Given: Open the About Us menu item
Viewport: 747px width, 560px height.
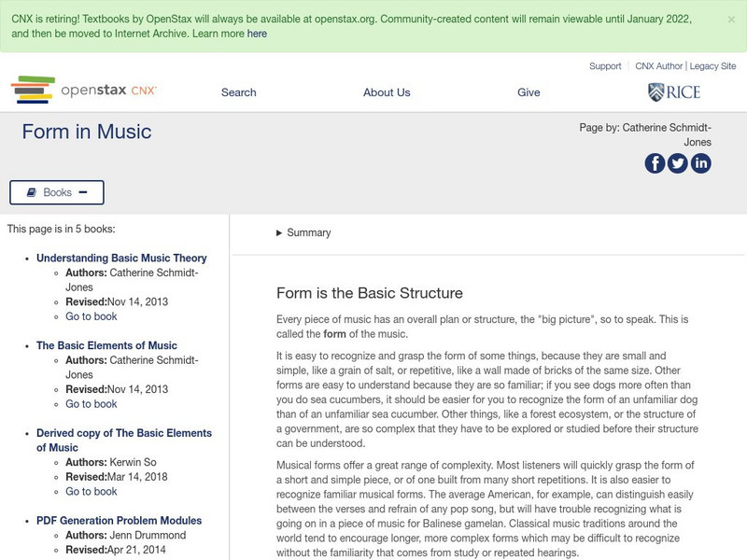Looking at the screenshot, I should click(387, 92).
